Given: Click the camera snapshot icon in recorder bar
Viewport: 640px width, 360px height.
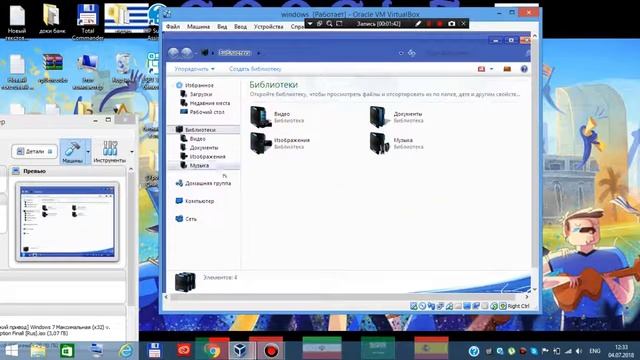Looking at the screenshot, I should [451, 24].
